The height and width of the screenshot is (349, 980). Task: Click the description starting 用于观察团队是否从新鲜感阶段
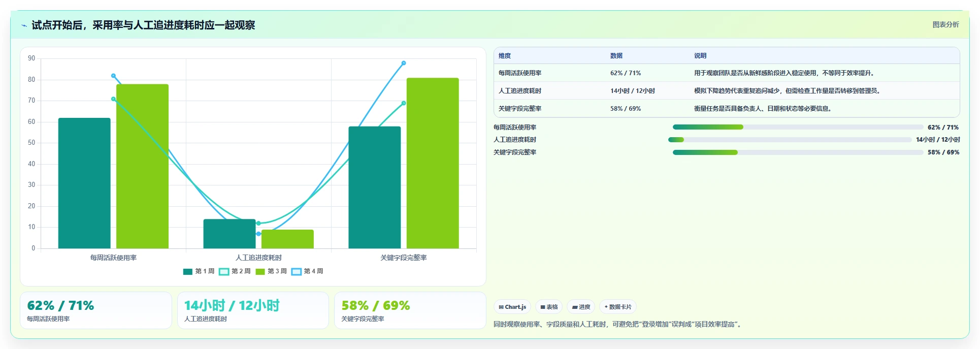[x=785, y=73]
